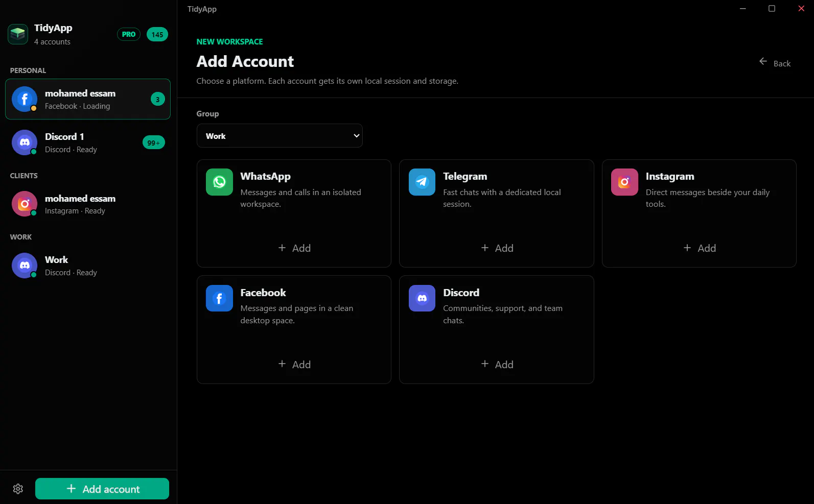Screen dimensions: 814x504
Task: Click the 99+ badge on Discord 1
Action: [154, 142]
